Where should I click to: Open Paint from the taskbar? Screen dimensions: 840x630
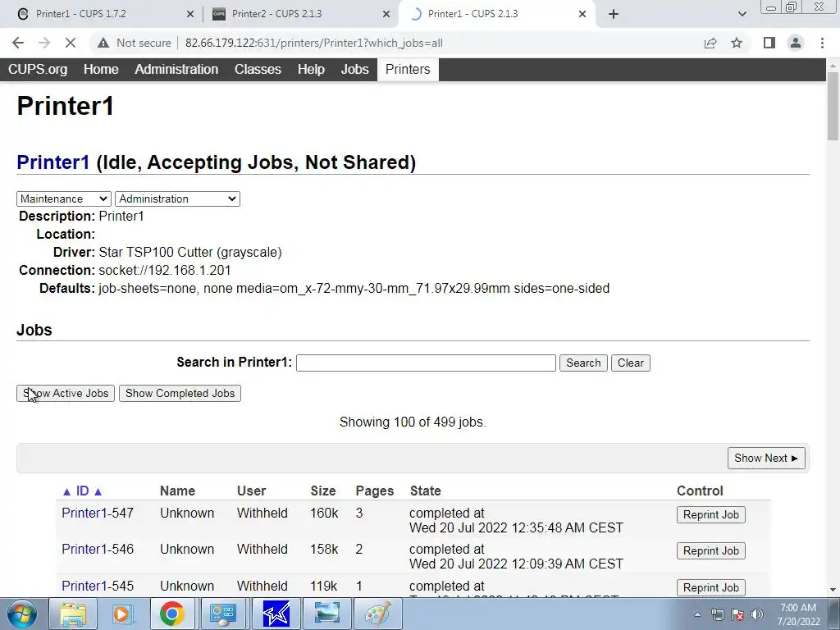377,614
